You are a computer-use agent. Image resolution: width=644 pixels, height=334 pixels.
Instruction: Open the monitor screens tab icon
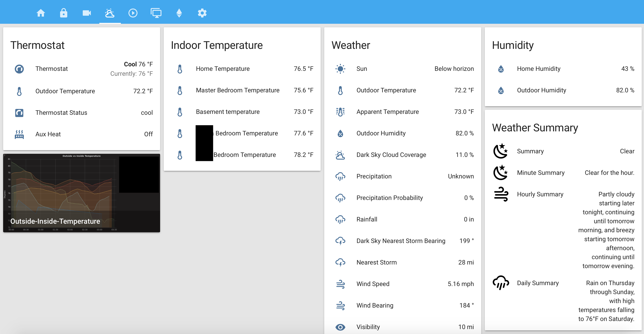[156, 13]
